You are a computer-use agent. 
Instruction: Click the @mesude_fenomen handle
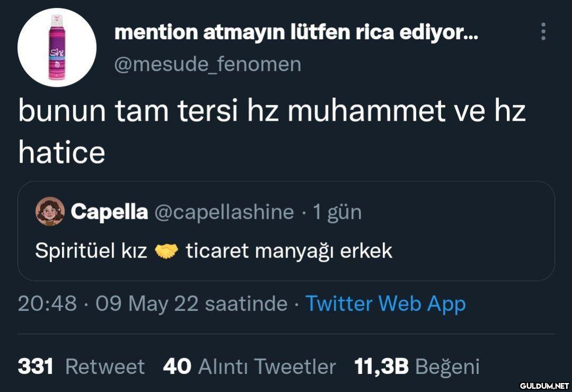click(208, 64)
